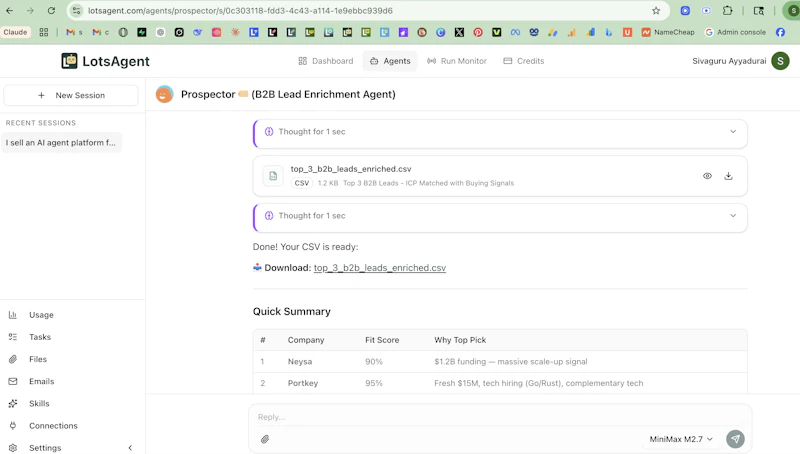Viewport: 800px width, 454px height.
Task: Click the Prospector agent avatar
Action: 164,94
